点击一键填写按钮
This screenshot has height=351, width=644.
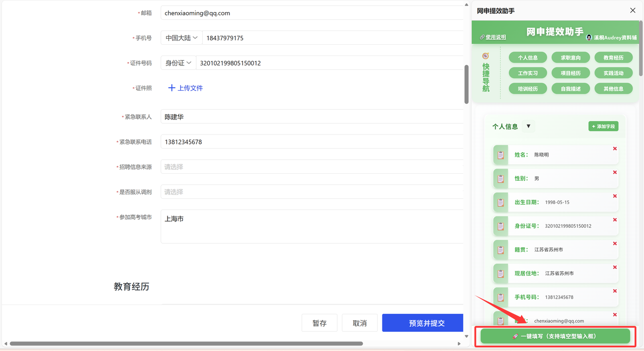tap(555, 336)
